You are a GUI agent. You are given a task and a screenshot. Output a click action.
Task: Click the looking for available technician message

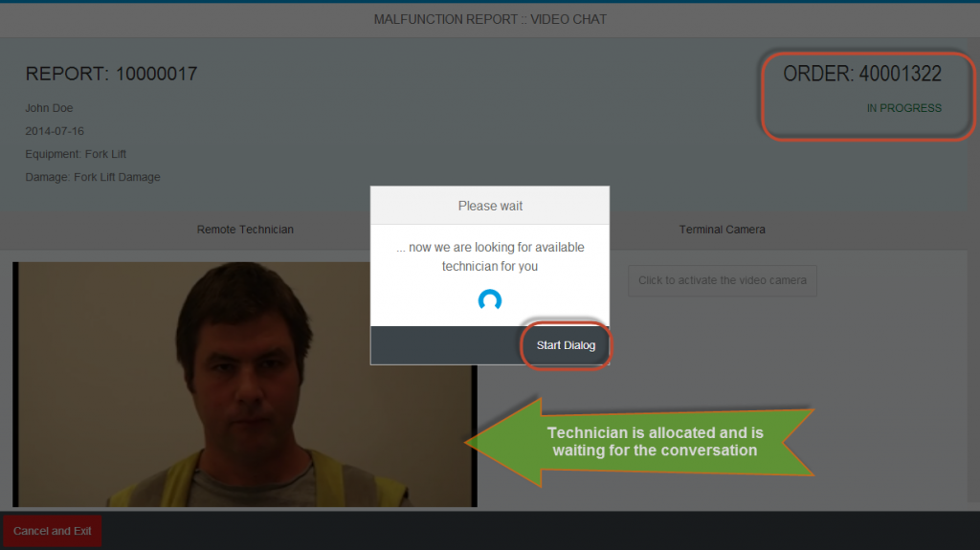[x=490, y=256]
